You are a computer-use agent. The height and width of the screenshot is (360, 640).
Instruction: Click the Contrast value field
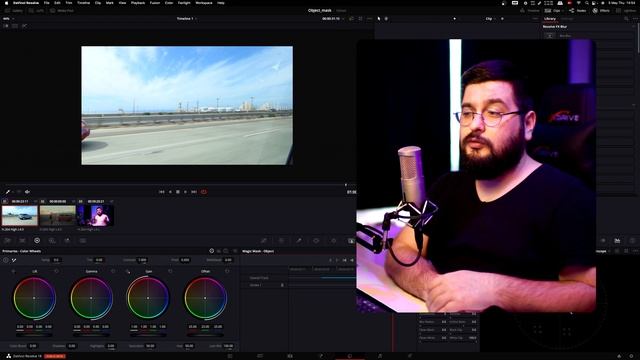(x=142, y=260)
